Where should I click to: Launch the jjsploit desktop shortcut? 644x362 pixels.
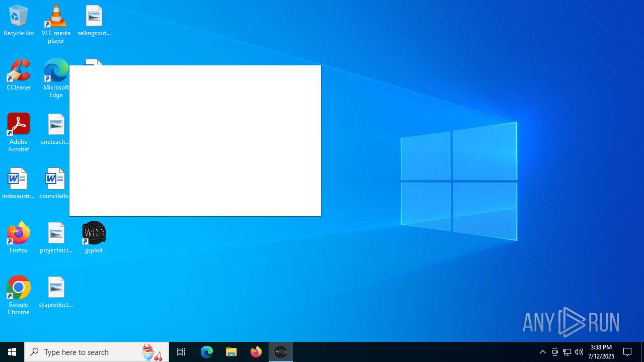point(94,238)
